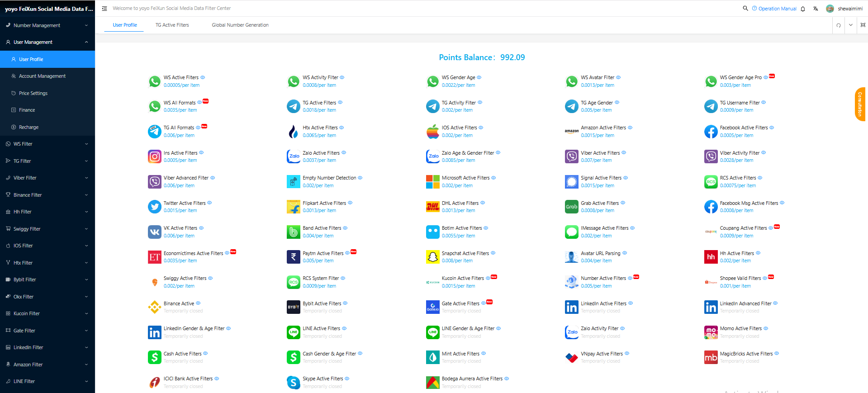Click the shewaimimi user account name
This screenshot has width=868, height=393.
click(x=850, y=9)
